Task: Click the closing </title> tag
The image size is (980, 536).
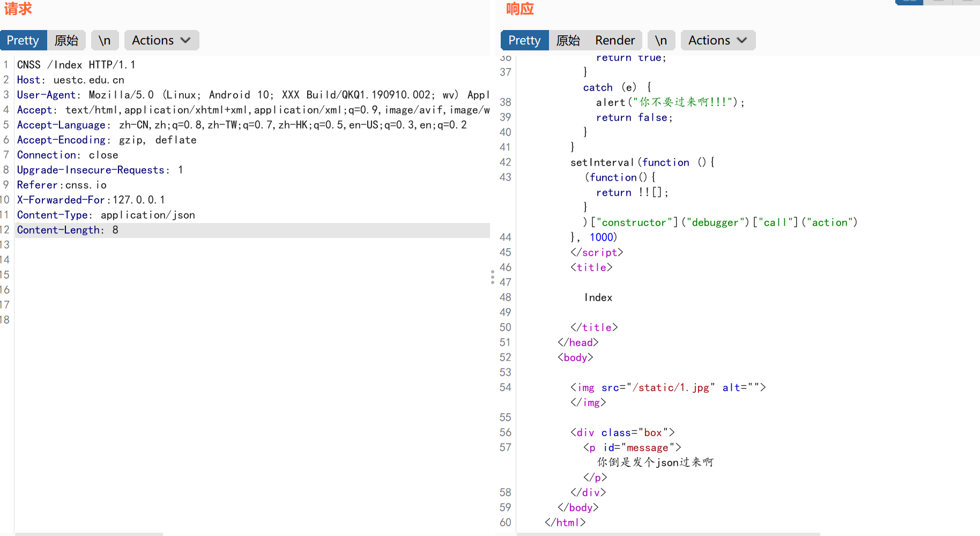Action: tap(594, 327)
